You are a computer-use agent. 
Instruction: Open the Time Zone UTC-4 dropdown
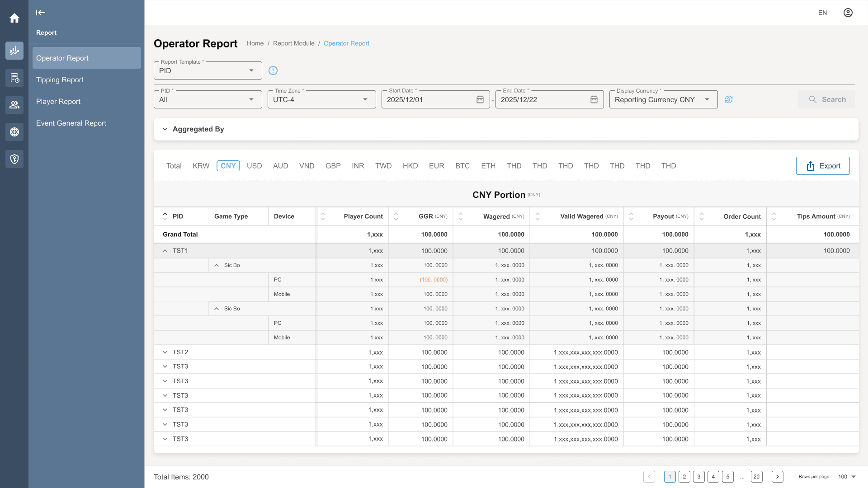click(322, 99)
